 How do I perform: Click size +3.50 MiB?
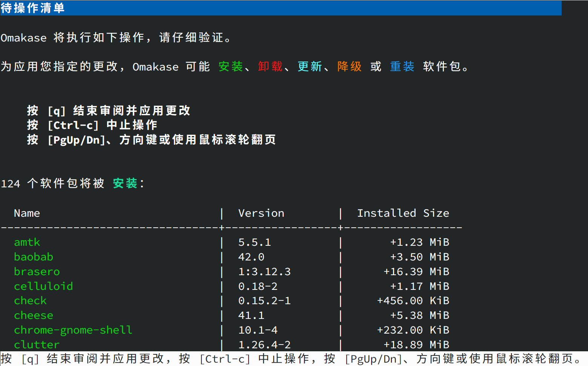[x=420, y=257]
